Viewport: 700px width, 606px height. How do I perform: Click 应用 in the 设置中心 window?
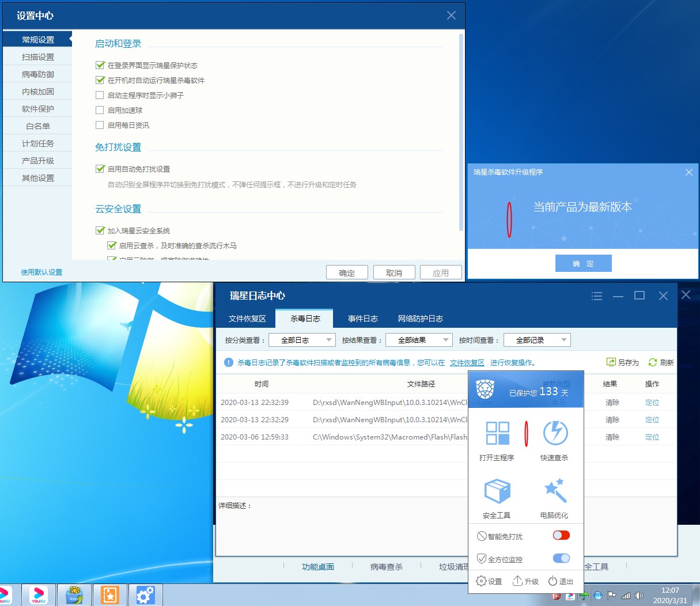(x=441, y=272)
